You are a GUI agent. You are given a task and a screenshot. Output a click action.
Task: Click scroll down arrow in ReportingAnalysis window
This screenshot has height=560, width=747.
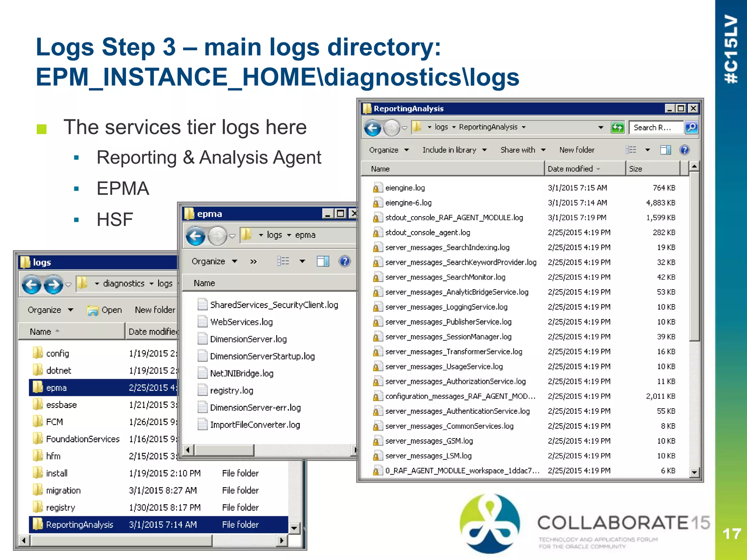(x=694, y=472)
